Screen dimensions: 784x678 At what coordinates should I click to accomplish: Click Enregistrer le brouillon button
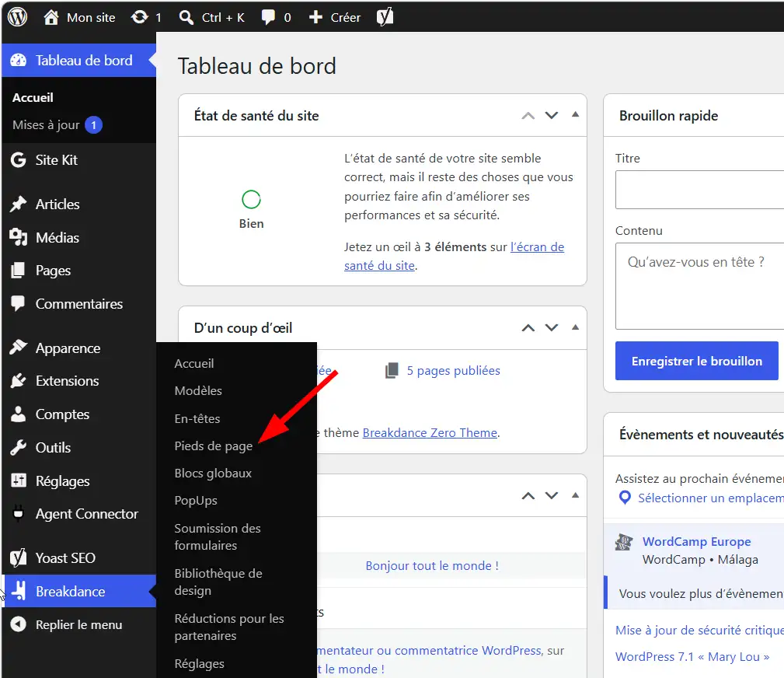point(696,361)
